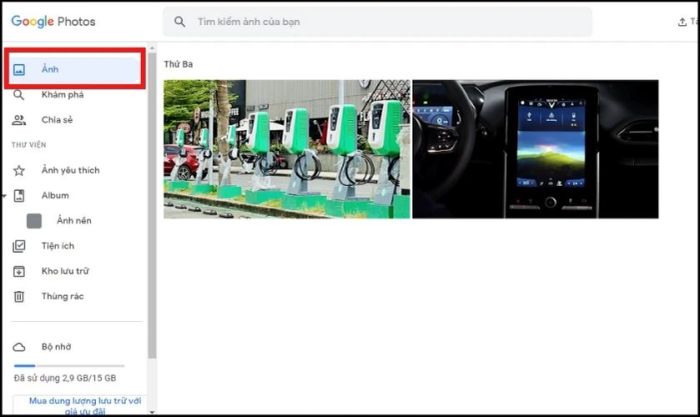Open the EV charging stations photo

point(287,149)
